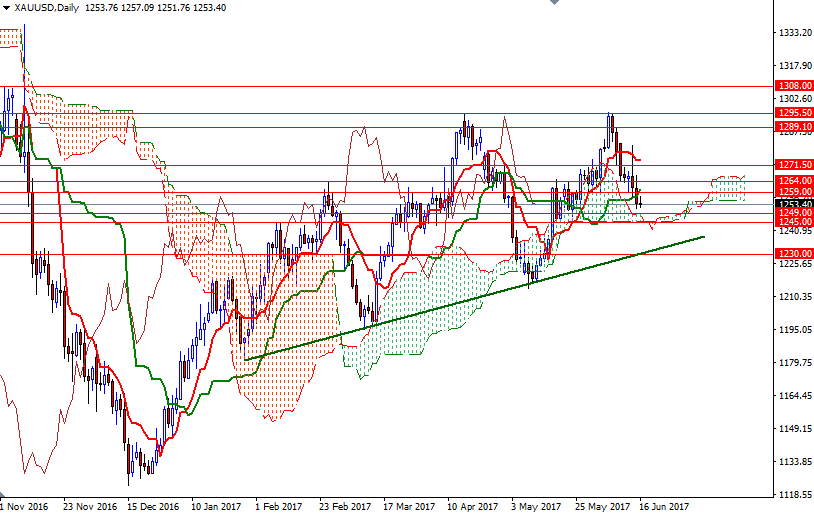The image size is (814, 514).
Task: Click the 10 Apr 2017 date label
Action: pos(473,506)
